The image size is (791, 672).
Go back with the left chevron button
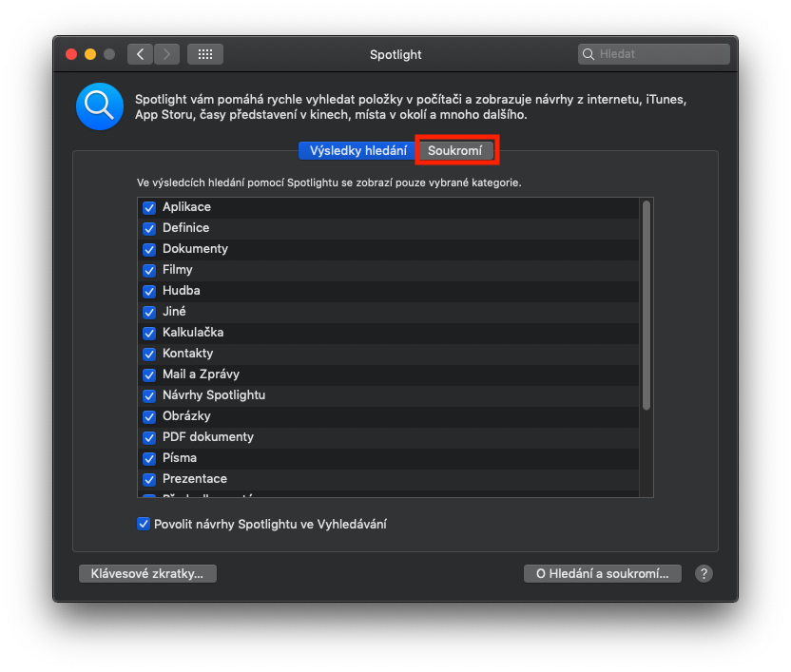coord(141,54)
